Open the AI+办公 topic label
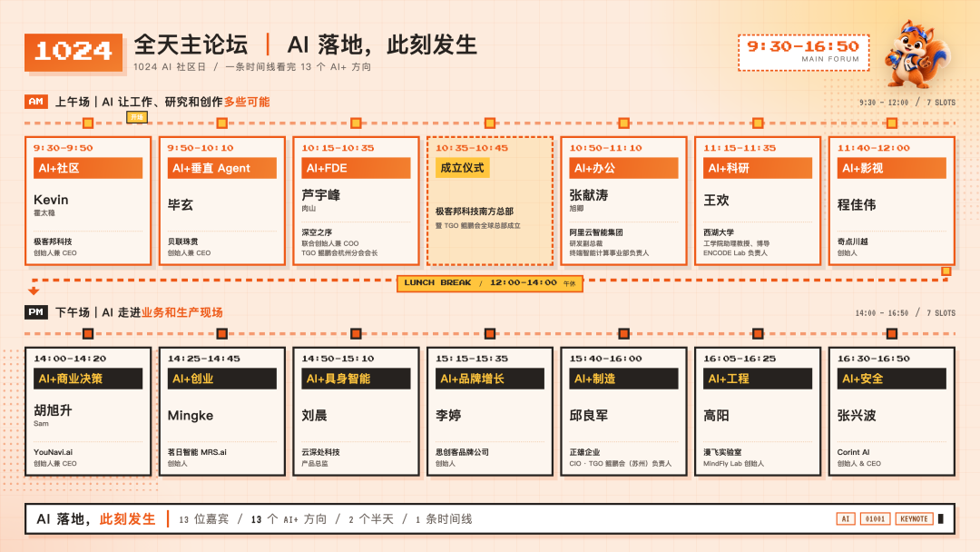Screen dimensions: 980x552 tap(623, 168)
